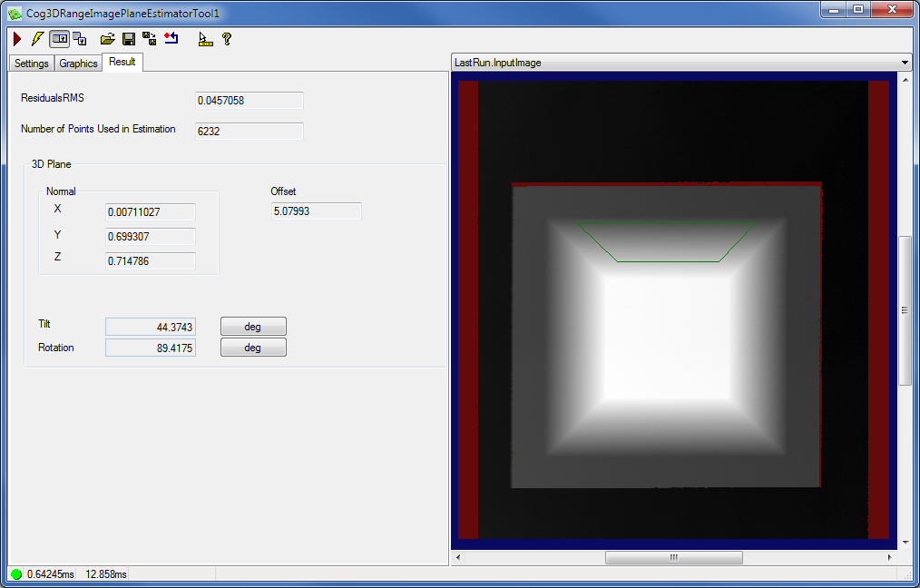Open the Graphics tab
The height and width of the screenshot is (588, 920).
[77, 63]
